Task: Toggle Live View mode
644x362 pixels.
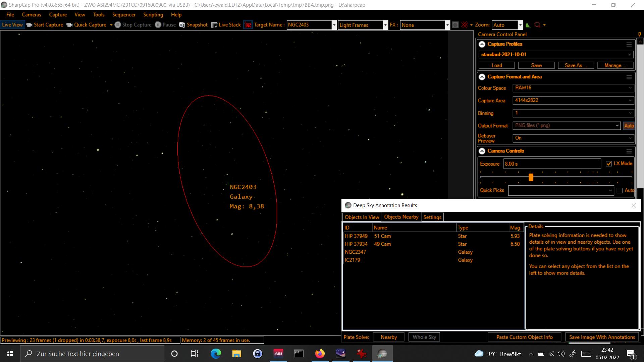Action: (12, 25)
